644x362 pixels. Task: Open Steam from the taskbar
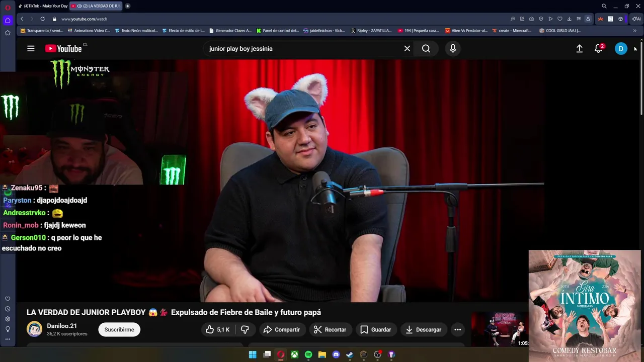click(x=350, y=354)
